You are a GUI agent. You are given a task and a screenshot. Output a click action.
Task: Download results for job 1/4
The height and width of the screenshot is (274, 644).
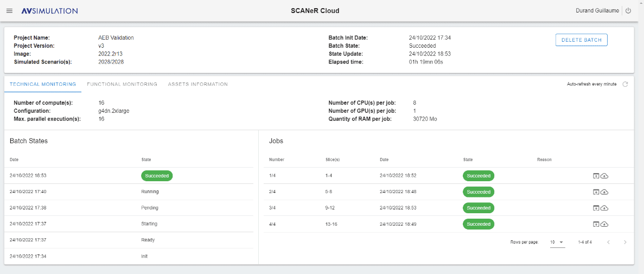click(x=604, y=176)
